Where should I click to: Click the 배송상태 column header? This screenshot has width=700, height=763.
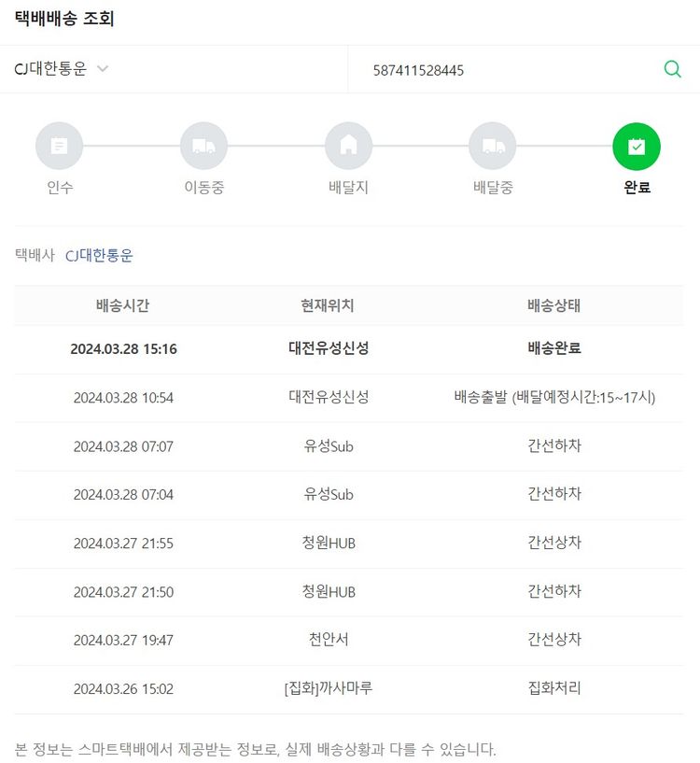[553, 305]
